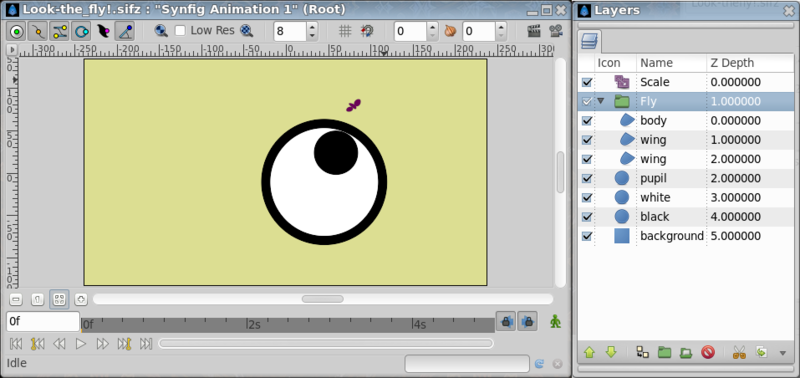Toggle tangent handles display icon

tap(60, 32)
